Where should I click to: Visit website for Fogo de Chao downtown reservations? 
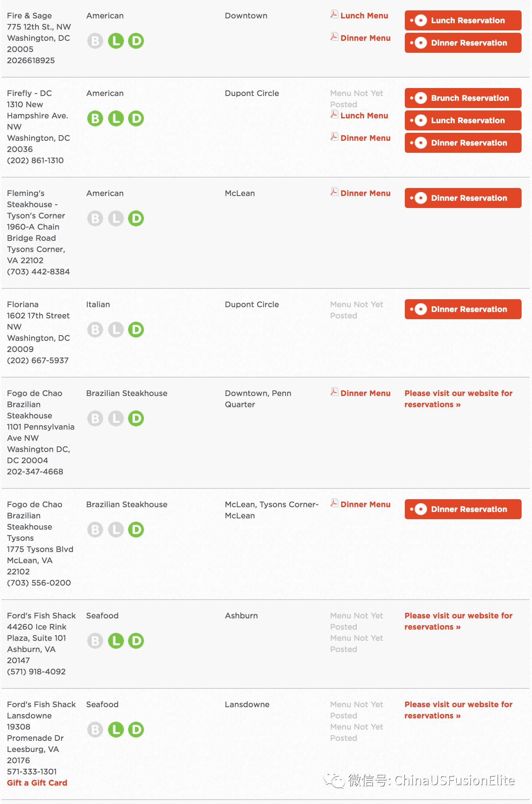(x=458, y=399)
